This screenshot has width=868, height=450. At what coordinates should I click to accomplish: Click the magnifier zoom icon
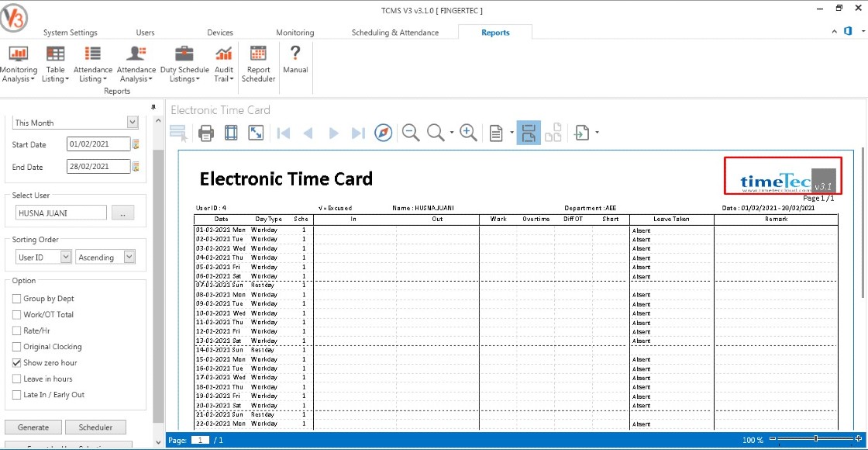436,133
